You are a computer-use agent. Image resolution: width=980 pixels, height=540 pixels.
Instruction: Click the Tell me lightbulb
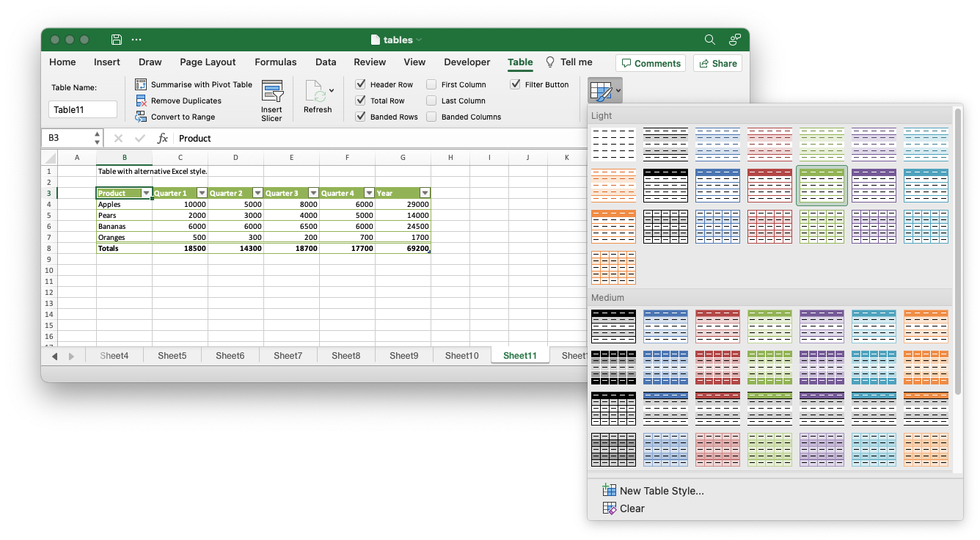pos(550,62)
